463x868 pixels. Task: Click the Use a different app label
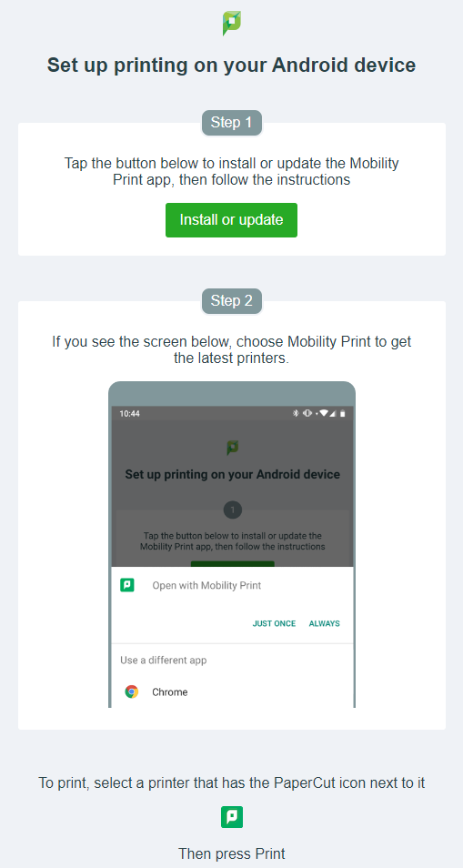(x=163, y=660)
